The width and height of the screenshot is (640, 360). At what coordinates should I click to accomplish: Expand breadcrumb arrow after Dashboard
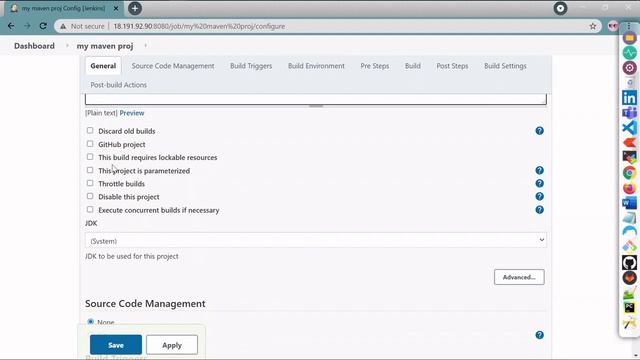pyautogui.click(x=67, y=46)
